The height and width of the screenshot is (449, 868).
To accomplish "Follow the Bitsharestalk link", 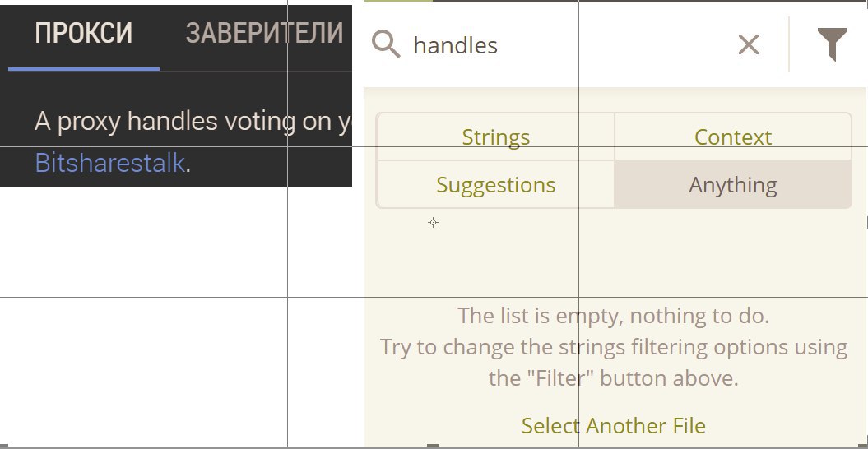I will [109, 162].
